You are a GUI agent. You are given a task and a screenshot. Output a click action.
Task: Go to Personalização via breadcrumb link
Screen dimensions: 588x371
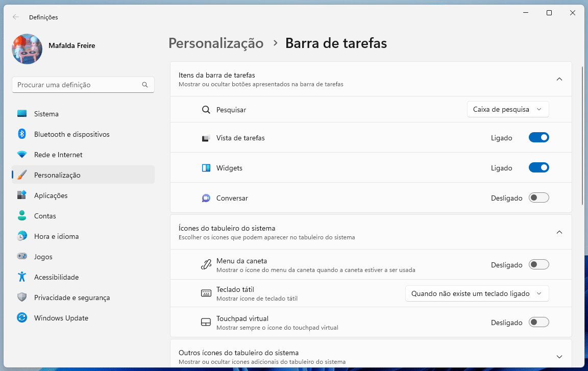click(216, 43)
